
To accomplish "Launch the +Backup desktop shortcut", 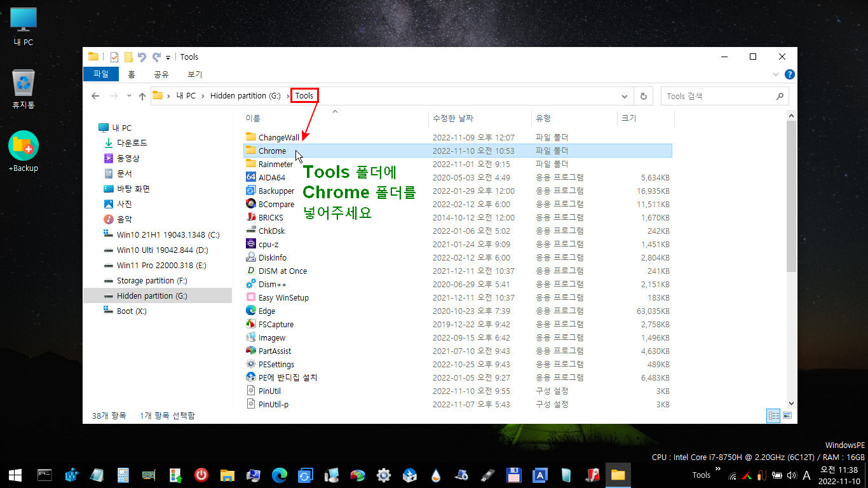I will coord(24,152).
